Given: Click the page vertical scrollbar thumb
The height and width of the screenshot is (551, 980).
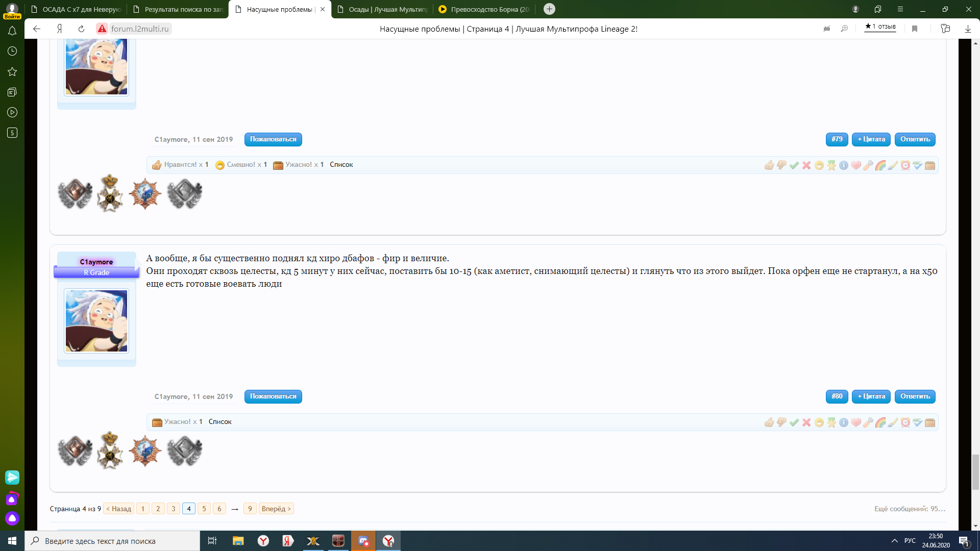Looking at the screenshot, I should click(x=975, y=472).
